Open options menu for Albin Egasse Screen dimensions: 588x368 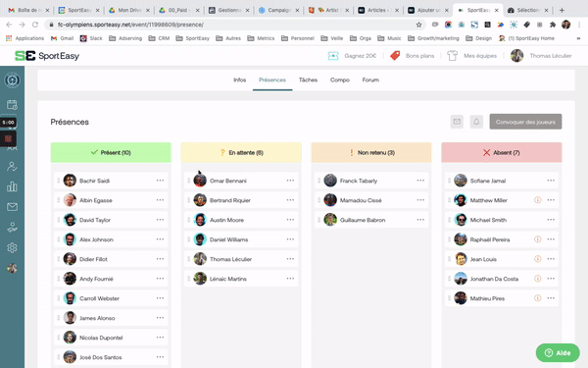(160, 200)
